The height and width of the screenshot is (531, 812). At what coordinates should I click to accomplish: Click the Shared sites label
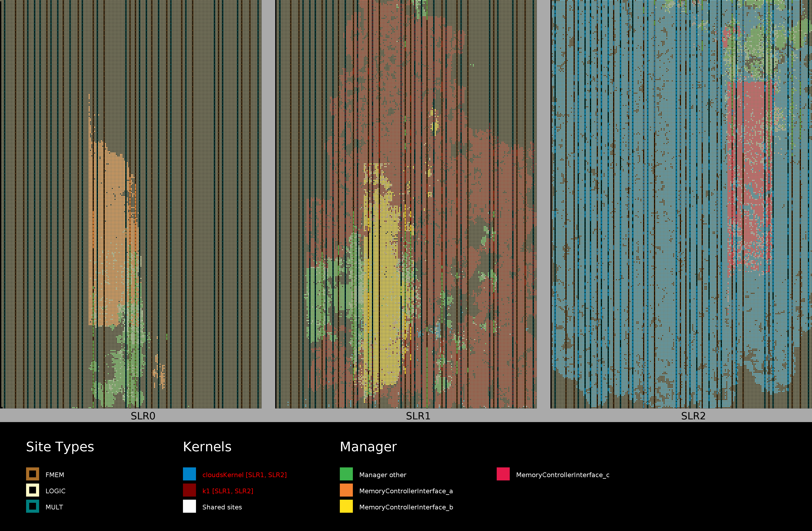tap(222, 507)
